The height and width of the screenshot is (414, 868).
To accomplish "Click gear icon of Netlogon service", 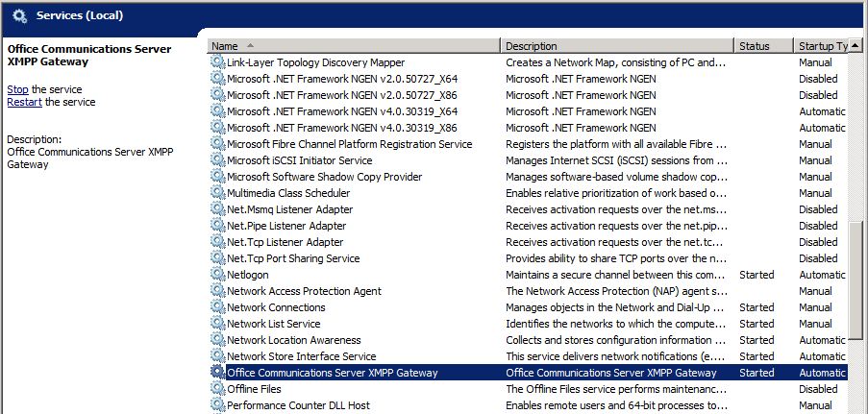I will 218,274.
